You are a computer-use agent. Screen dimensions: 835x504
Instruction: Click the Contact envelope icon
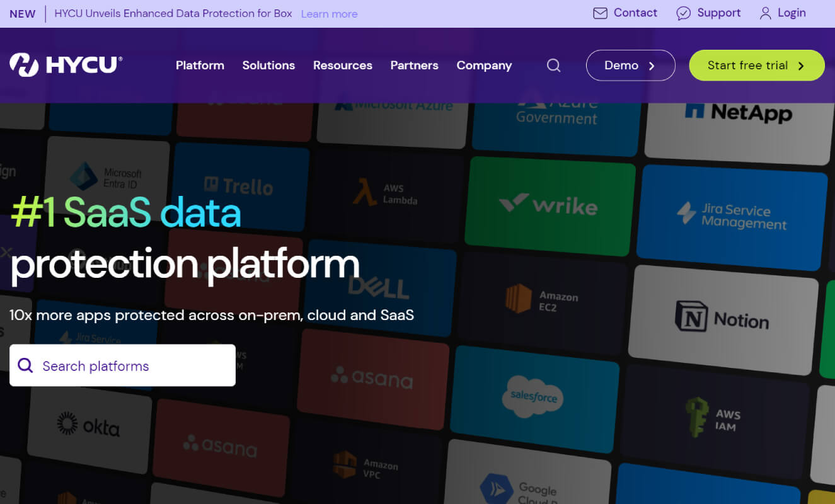pos(600,13)
